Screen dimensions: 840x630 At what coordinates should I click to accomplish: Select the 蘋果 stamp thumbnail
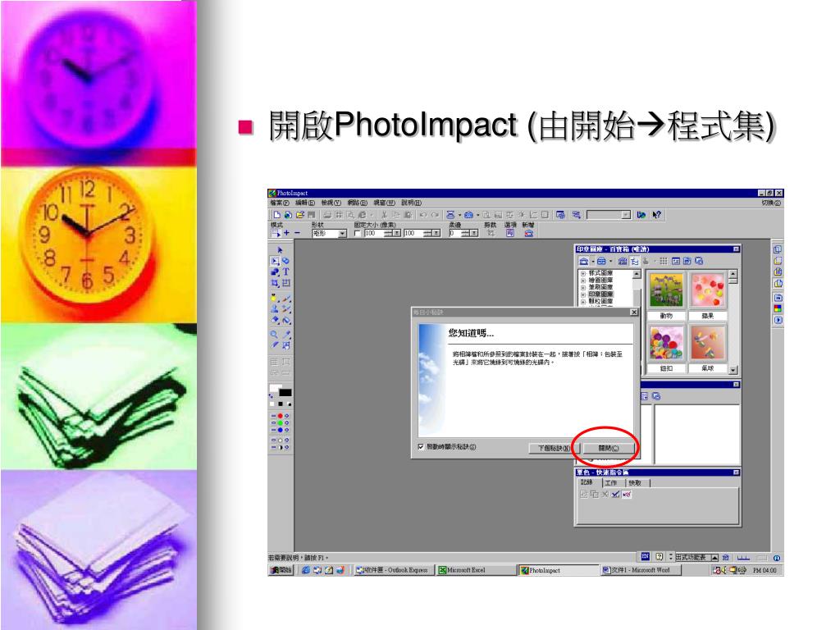(x=708, y=291)
